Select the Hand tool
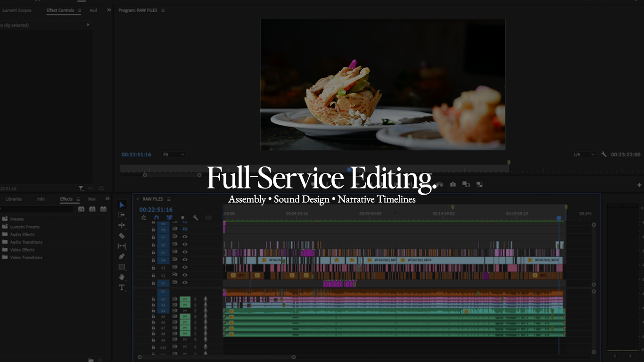Screen dimensions: 644x362 (x=121, y=275)
